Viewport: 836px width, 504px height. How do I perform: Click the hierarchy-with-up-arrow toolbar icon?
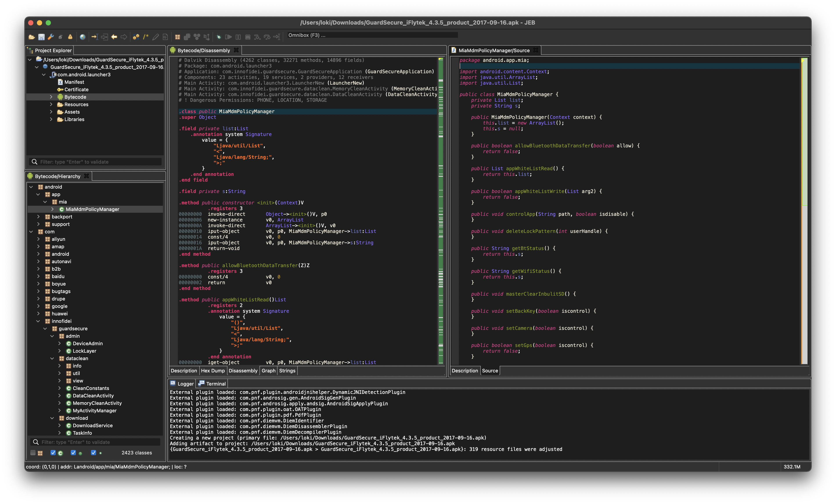[207, 37]
